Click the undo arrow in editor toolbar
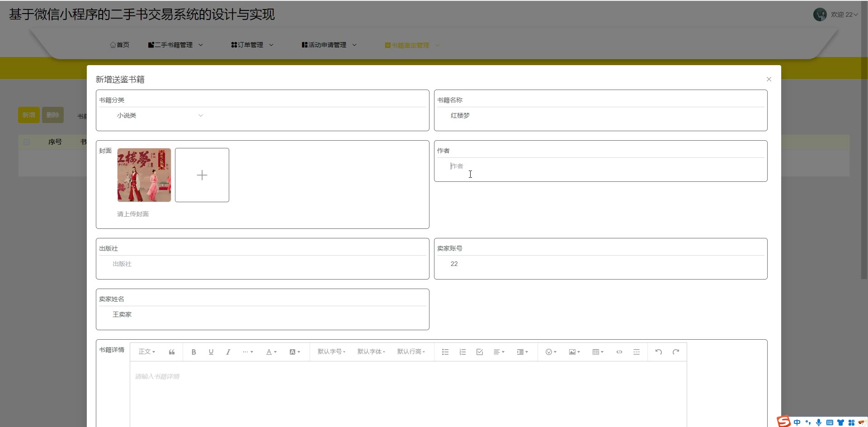868x427 pixels. click(x=658, y=352)
